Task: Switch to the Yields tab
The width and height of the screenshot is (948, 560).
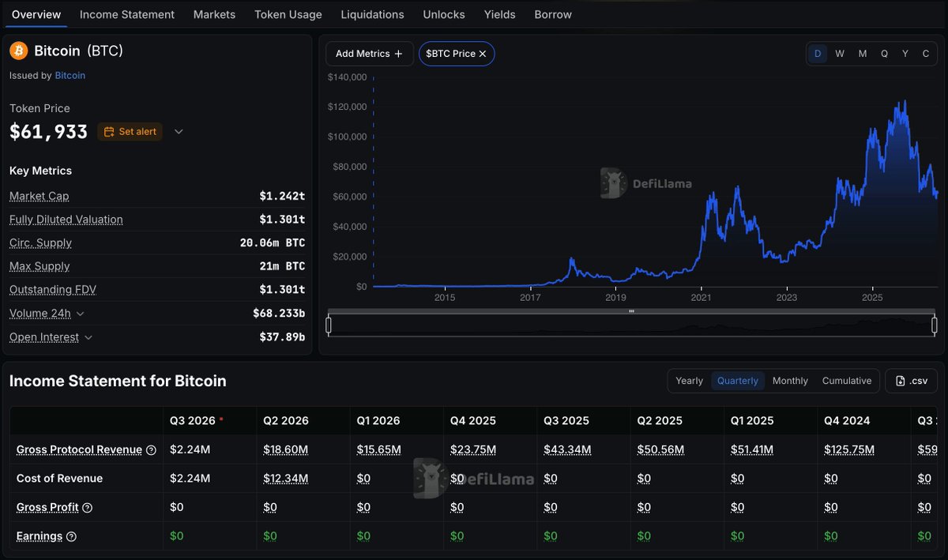Action: pos(500,14)
